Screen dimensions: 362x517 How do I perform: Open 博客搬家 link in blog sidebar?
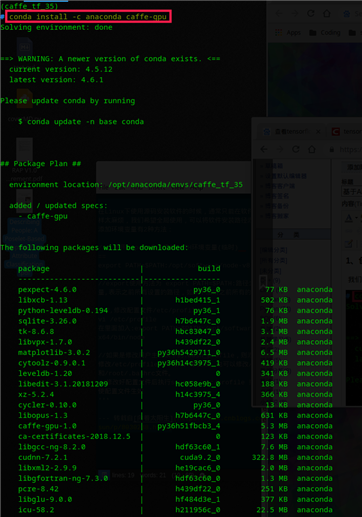coord(277,216)
